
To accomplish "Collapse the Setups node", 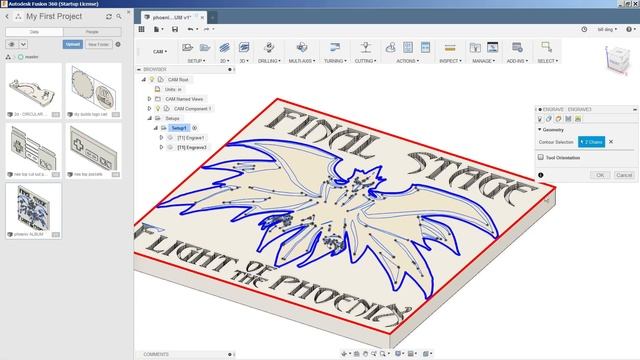I will tap(149, 118).
